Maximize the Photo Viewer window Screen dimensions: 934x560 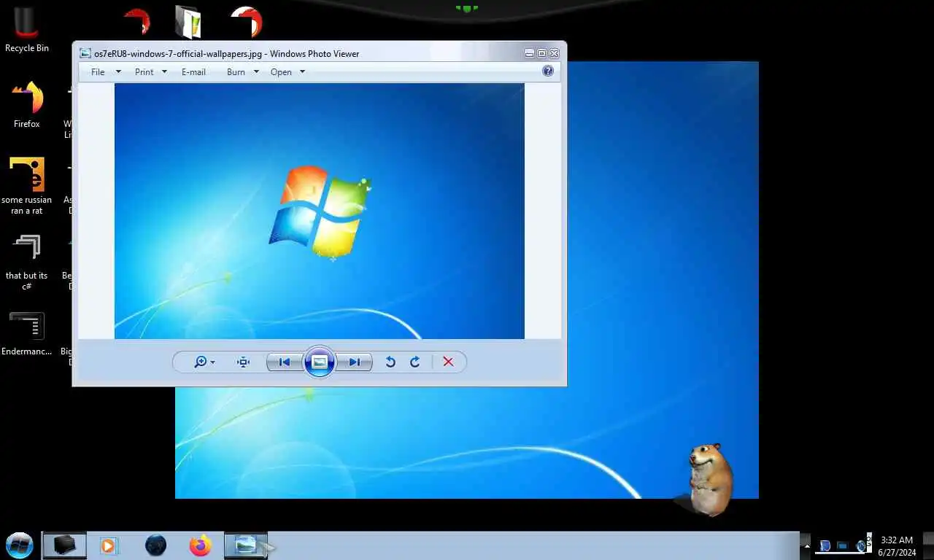tap(541, 53)
